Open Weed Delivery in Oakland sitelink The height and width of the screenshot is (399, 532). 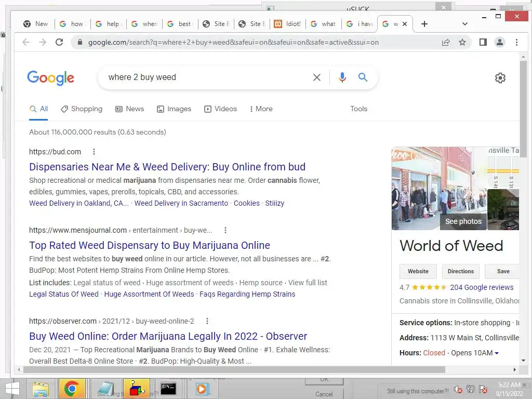tap(79, 203)
